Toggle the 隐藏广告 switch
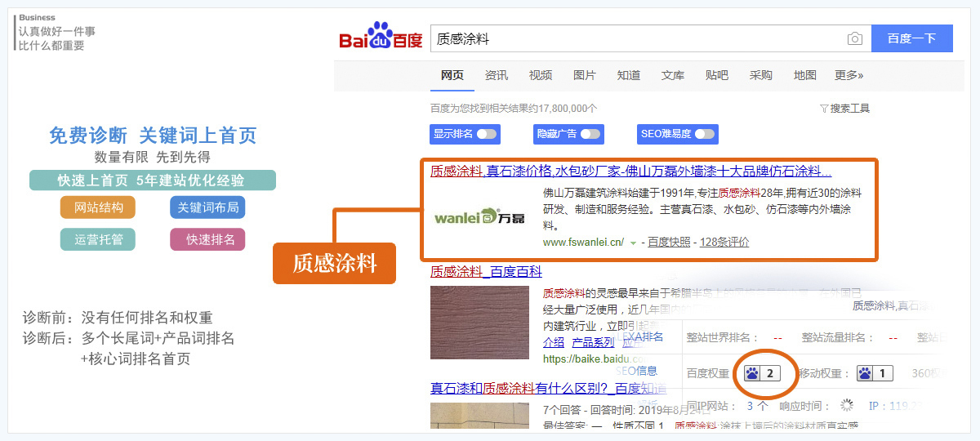Screen dimensions: 980x441 point(590,134)
